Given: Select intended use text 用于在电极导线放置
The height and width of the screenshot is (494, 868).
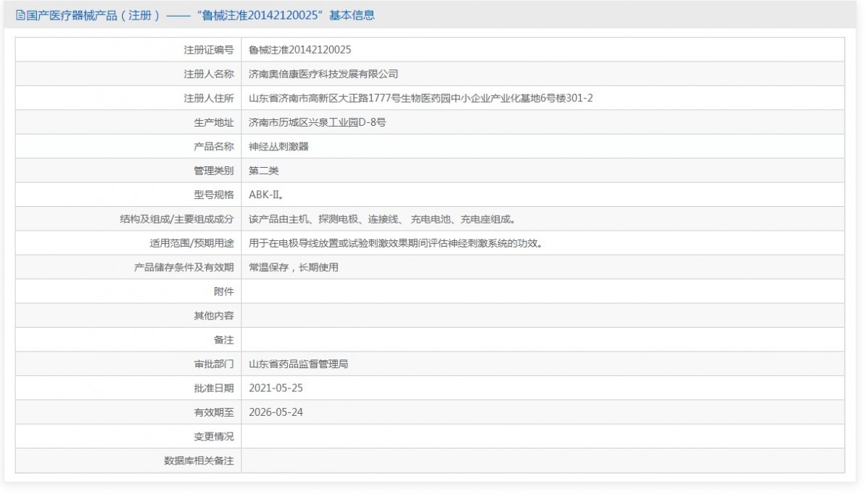Looking at the screenshot, I should [x=294, y=243].
